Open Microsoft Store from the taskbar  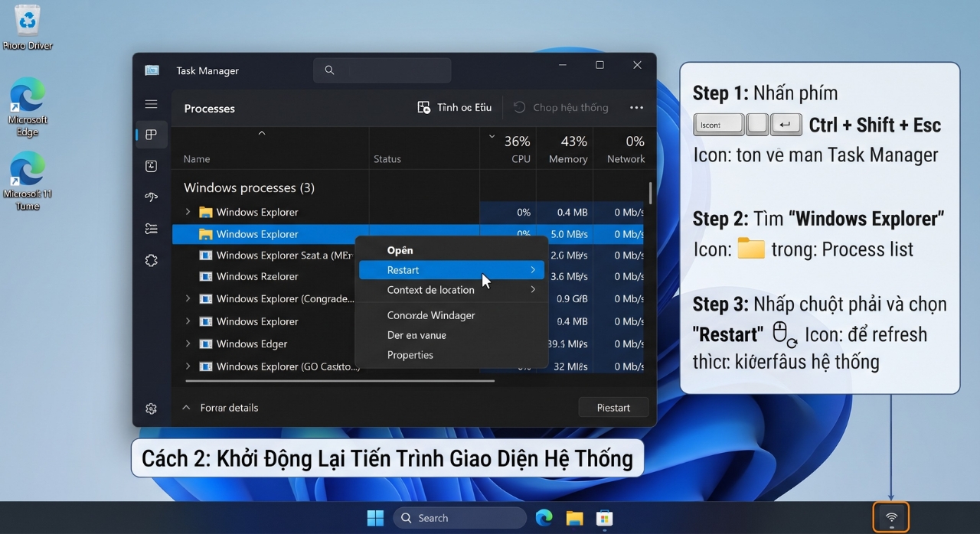point(605,518)
